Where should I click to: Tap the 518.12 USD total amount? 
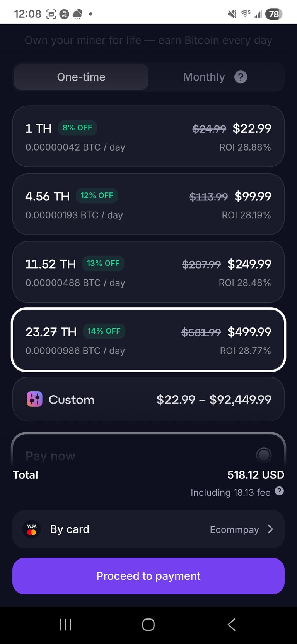pyautogui.click(x=256, y=475)
